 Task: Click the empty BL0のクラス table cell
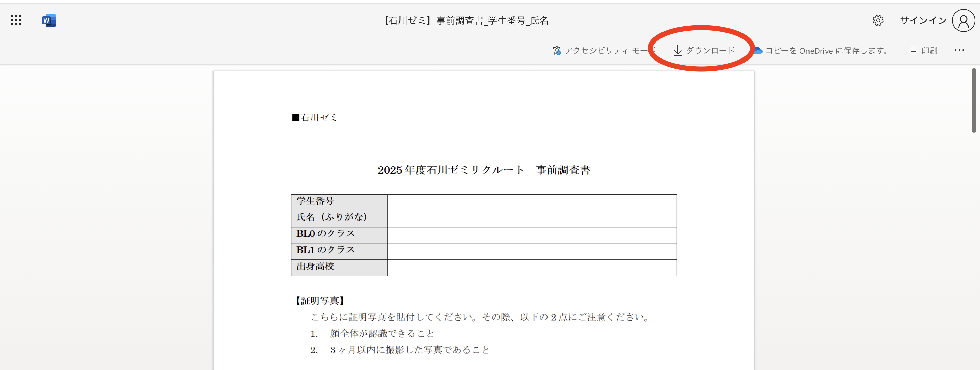tap(532, 235)
